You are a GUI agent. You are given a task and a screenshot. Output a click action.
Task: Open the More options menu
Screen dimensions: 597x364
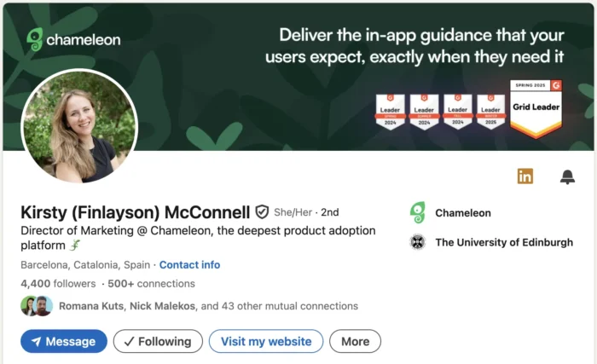[356, 341]
